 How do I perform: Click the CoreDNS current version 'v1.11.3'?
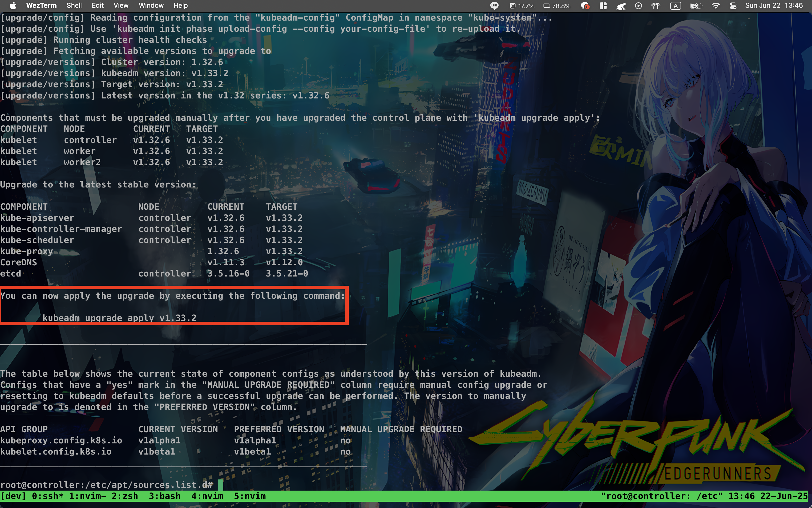point(226,262)
